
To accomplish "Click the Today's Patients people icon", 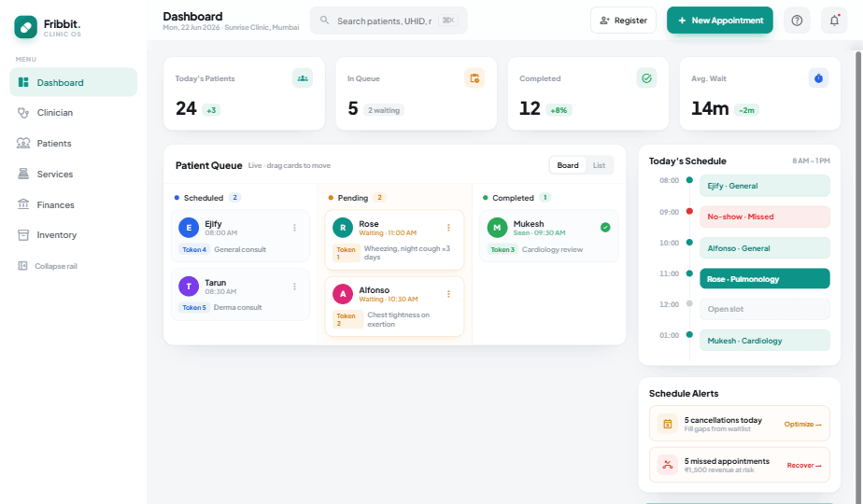I will (x=303, y=78).
